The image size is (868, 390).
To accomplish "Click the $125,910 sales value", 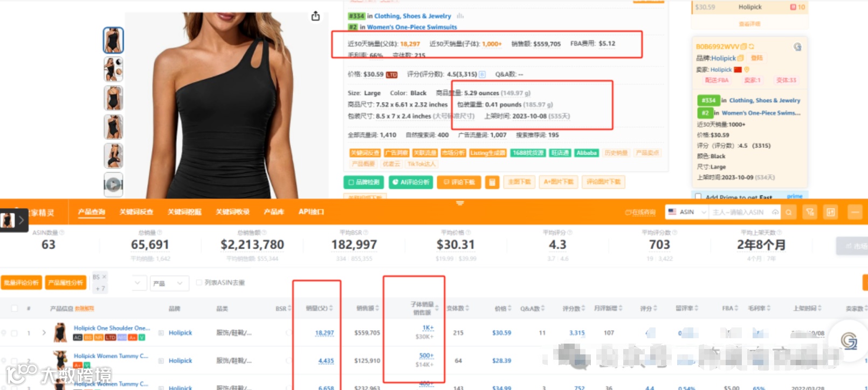I will coord(367,360).
